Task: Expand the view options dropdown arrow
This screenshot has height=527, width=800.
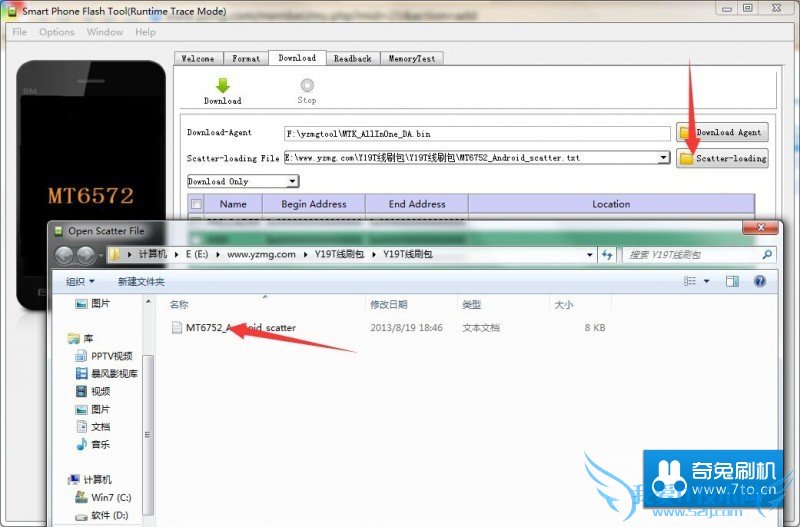Action: click(x=707, y=281)
